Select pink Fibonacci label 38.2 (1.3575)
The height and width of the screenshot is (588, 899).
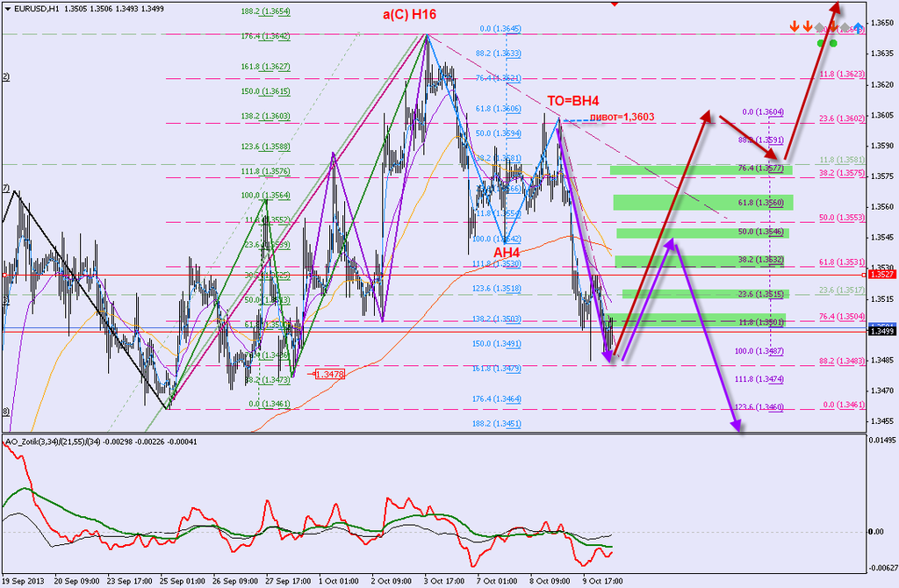[842, 173]
